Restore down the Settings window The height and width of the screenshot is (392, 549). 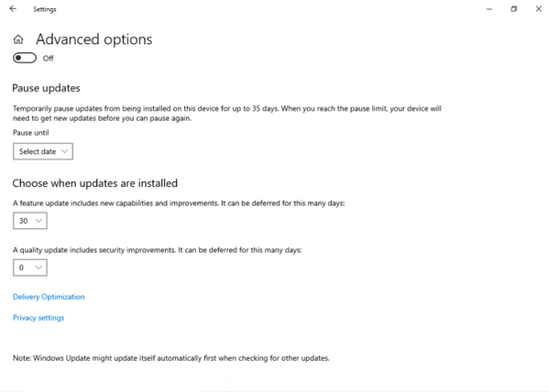[513, 9]
